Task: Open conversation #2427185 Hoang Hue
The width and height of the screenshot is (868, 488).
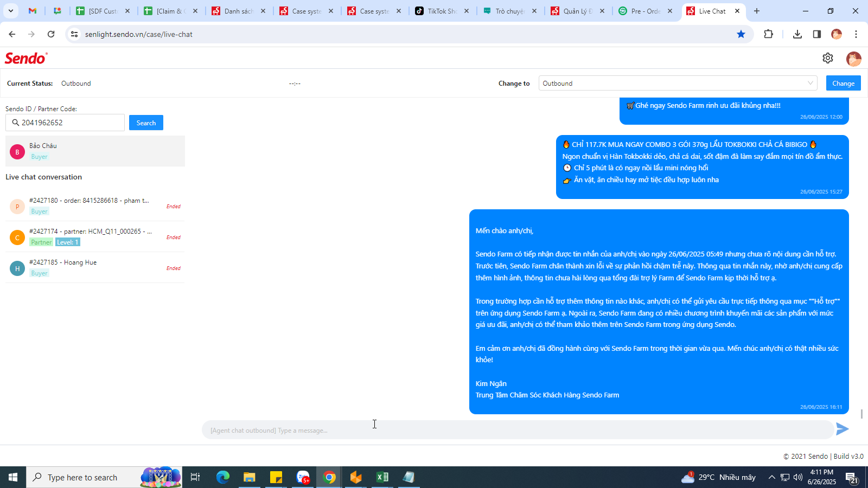Action: (x=95, y=268)
